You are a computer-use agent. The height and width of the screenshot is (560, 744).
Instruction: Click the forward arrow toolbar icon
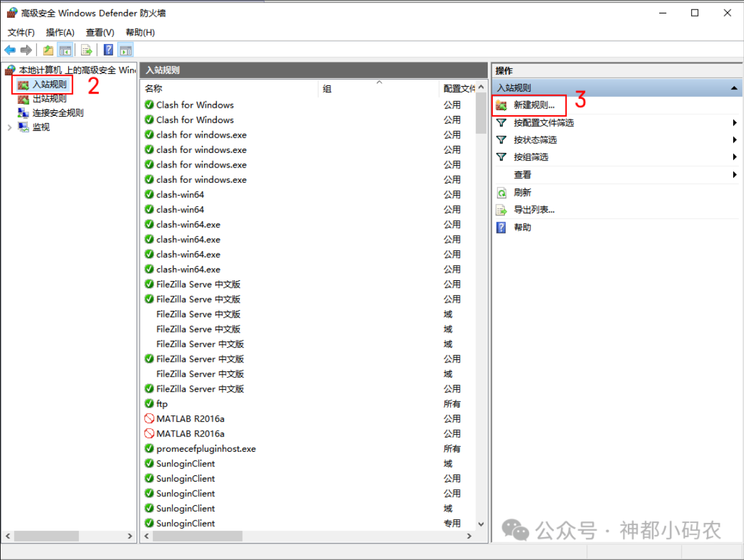(x=26, y=50)
